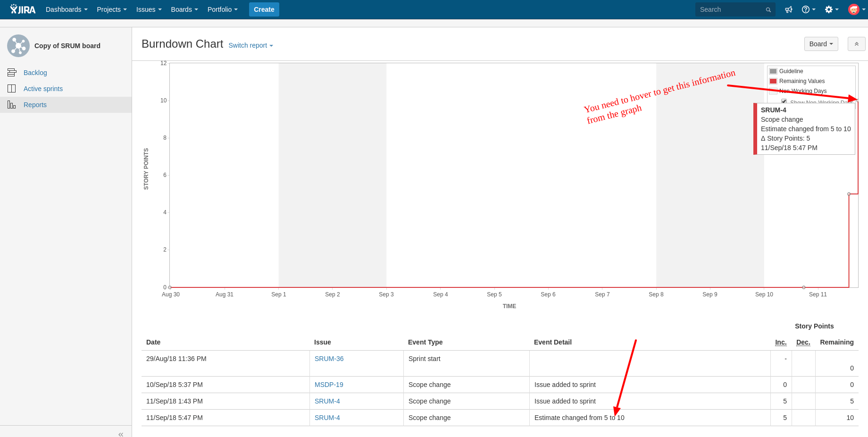Uncheck Show Non-Working Days
This screenshot has width=868, height=437.
click(784, 101)
